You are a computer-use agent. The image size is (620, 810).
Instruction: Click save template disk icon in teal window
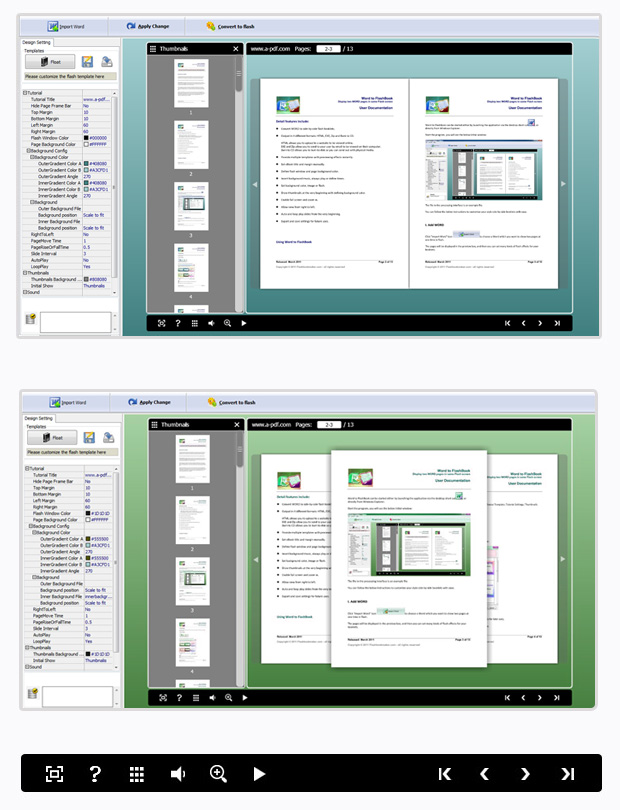(87, 62)
